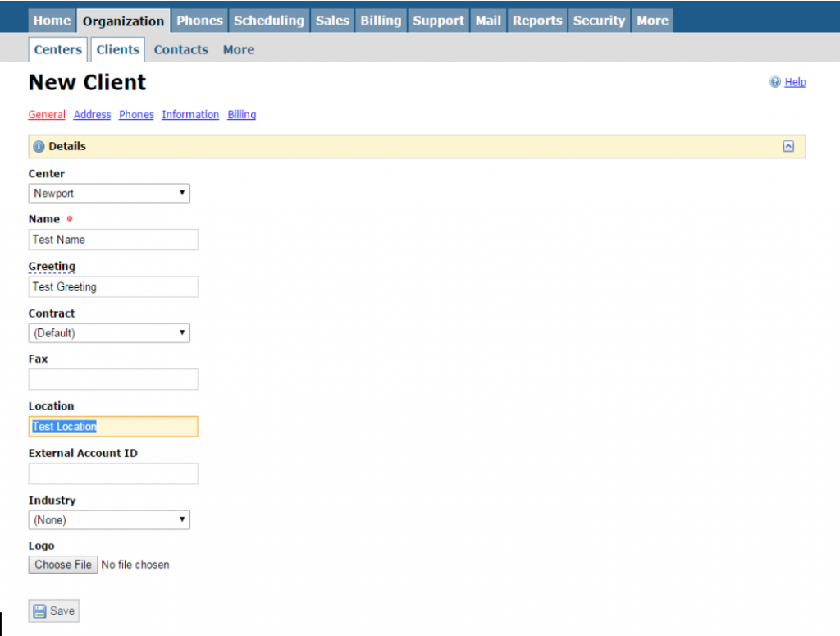
Task: Select the Contacts sub-tab
Action: click(x=180, y=49)
